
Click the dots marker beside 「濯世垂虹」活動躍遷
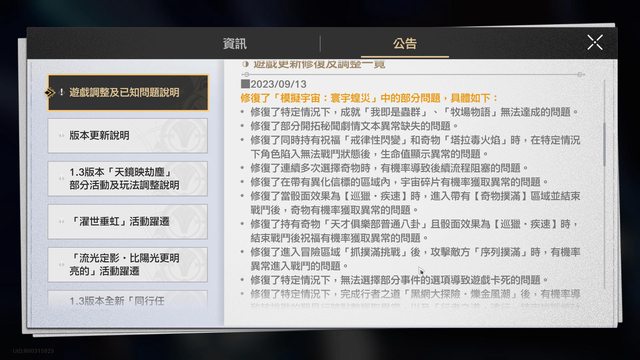click(x=61, y=222)
